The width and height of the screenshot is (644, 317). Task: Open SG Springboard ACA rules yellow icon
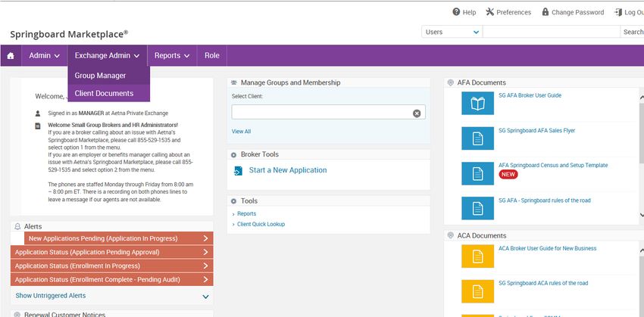pos(477,291)
